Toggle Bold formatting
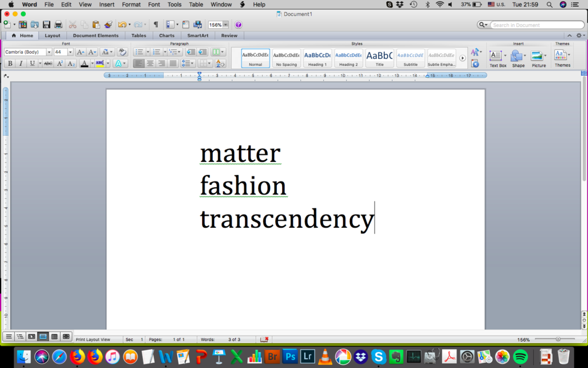This screenshot has width=588, height=368. pos(9,64)
